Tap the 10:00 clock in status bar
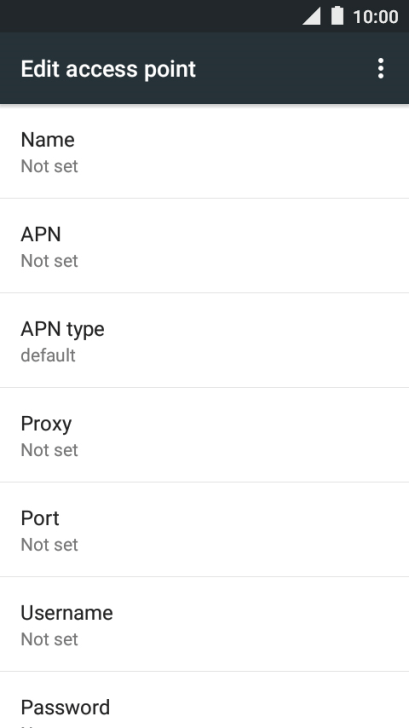The height and width of the screenshot is (728, 409). (x=376, y=17)
